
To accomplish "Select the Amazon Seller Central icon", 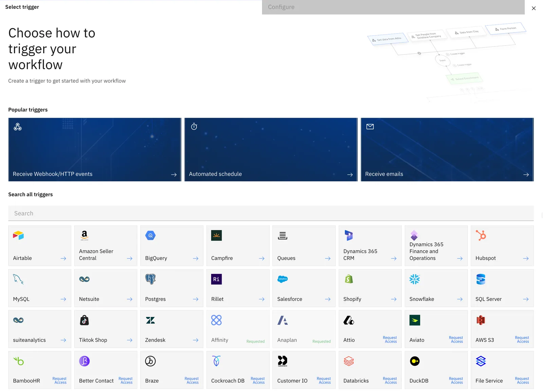I will 84,236.
